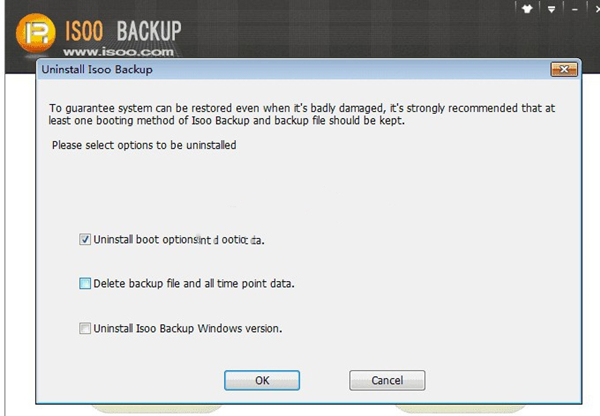The image size is (600, 416).
Task: Click the 'Please select options to be uninstalled' text
Action: (x=143, y=146)
